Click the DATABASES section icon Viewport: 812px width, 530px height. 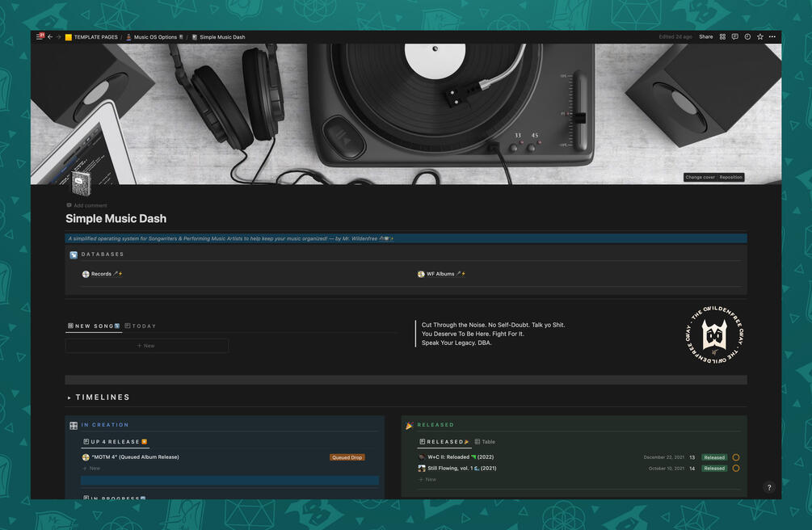coord(74,254)
